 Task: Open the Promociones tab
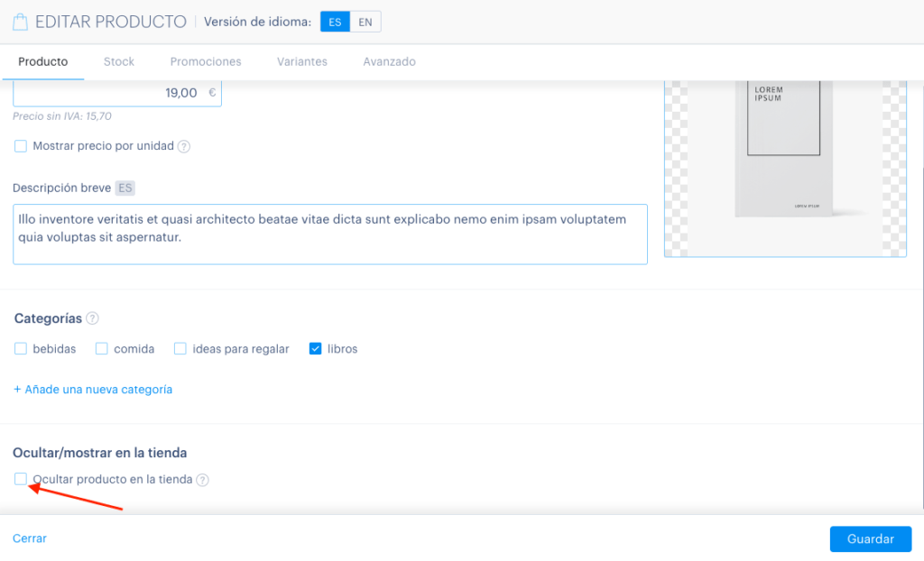(206, 61)
